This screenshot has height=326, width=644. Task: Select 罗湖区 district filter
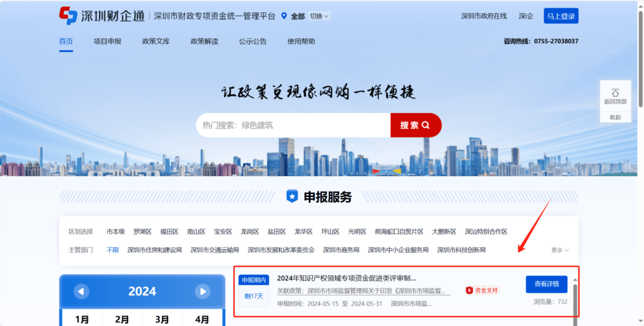[143, 232]
